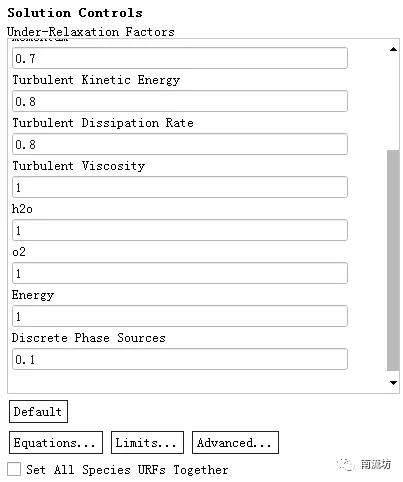Enable Set All Species URFs Together checkbox
This screenshot has width=403, height=482.
(x=14, y=469)
